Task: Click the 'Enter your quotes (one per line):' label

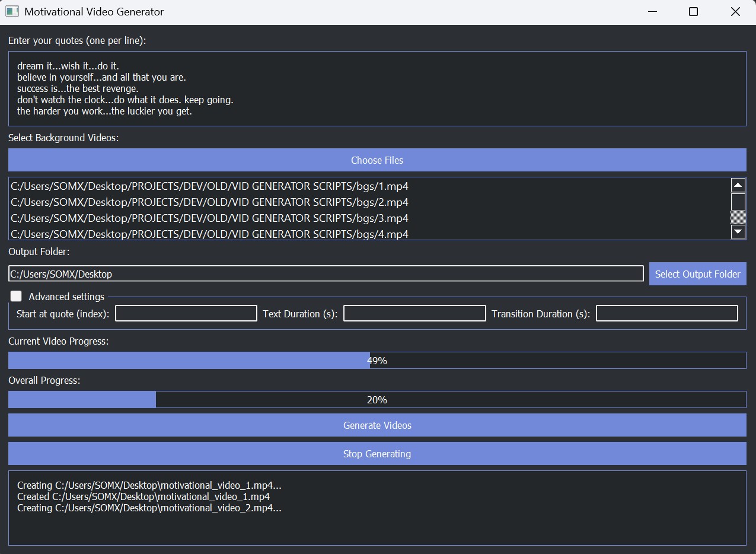Action: (x=77, y=41)
